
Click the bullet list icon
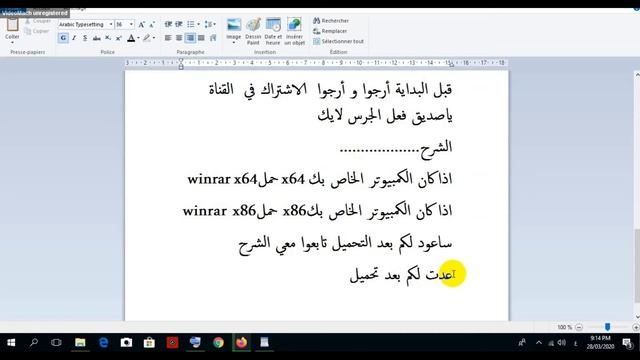click(x=191, y=24)
